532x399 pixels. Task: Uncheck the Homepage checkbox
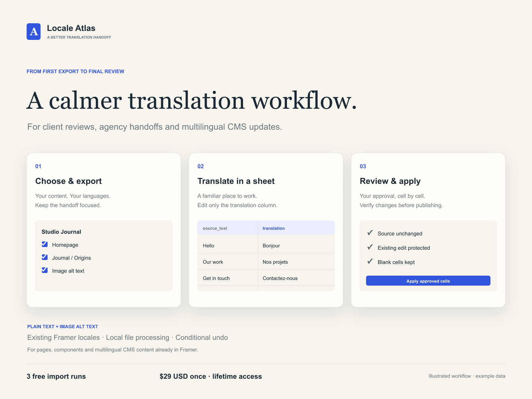click(45, 244)
